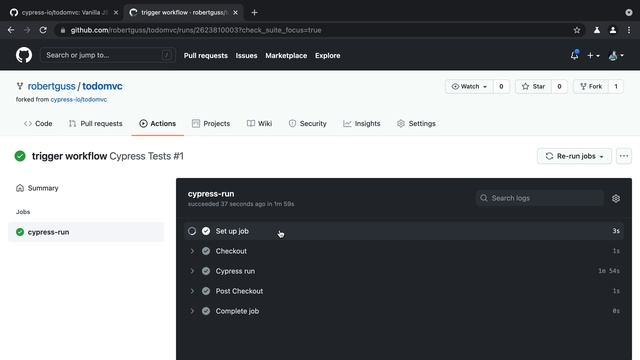
Task: Expand the Cypress run step chevron
Action: (x=192, y=271)
